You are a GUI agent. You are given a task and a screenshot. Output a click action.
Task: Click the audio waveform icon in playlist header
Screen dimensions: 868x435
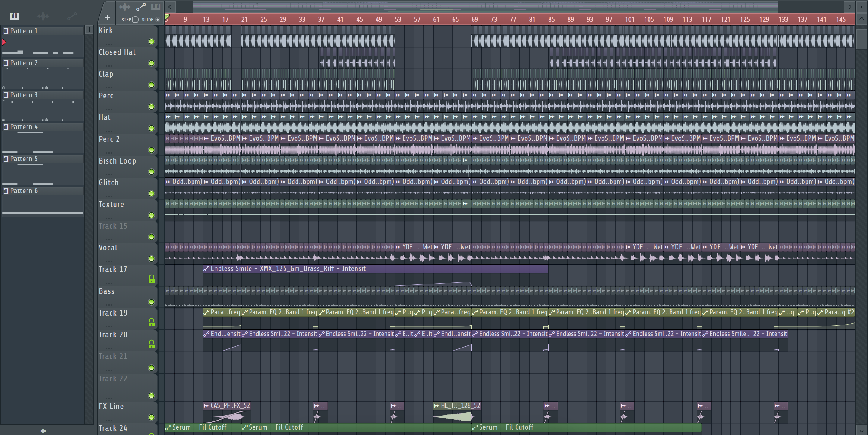click(125, 7)
